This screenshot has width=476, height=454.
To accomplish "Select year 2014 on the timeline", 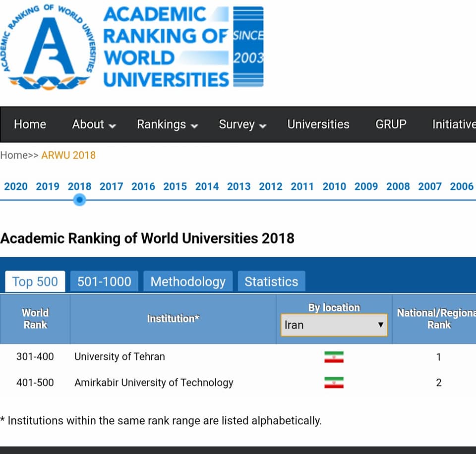I will tap(207, 186).
